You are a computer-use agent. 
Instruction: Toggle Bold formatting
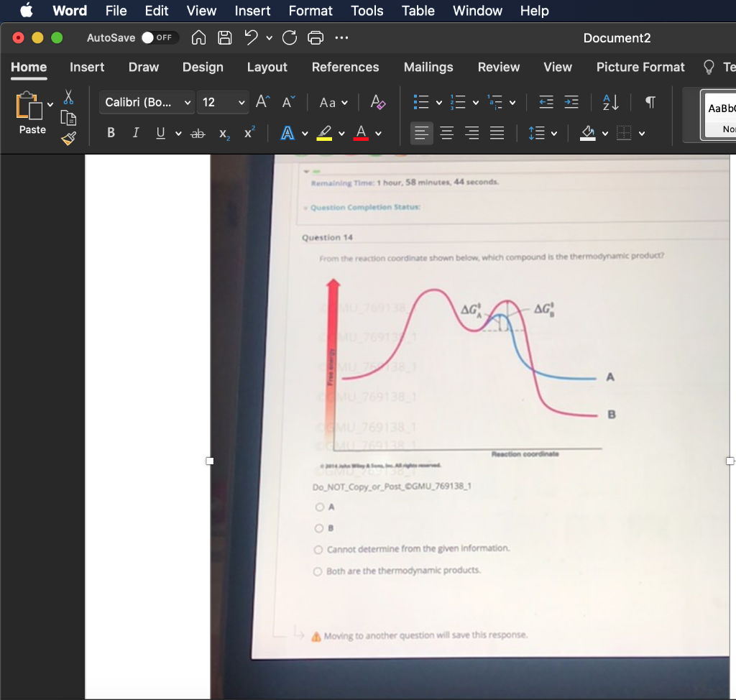(111, 133)
